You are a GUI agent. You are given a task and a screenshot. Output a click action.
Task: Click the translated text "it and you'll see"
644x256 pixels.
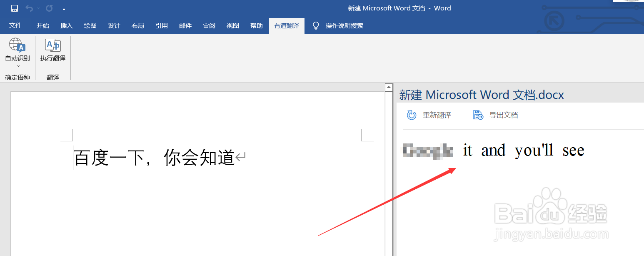(x=524, y=151)
